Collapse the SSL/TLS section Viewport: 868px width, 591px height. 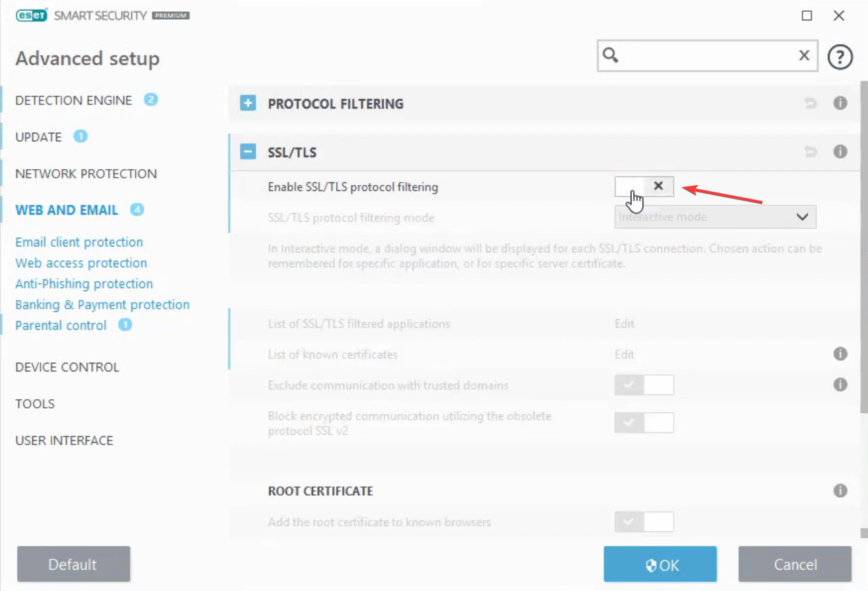coord(248,153)
